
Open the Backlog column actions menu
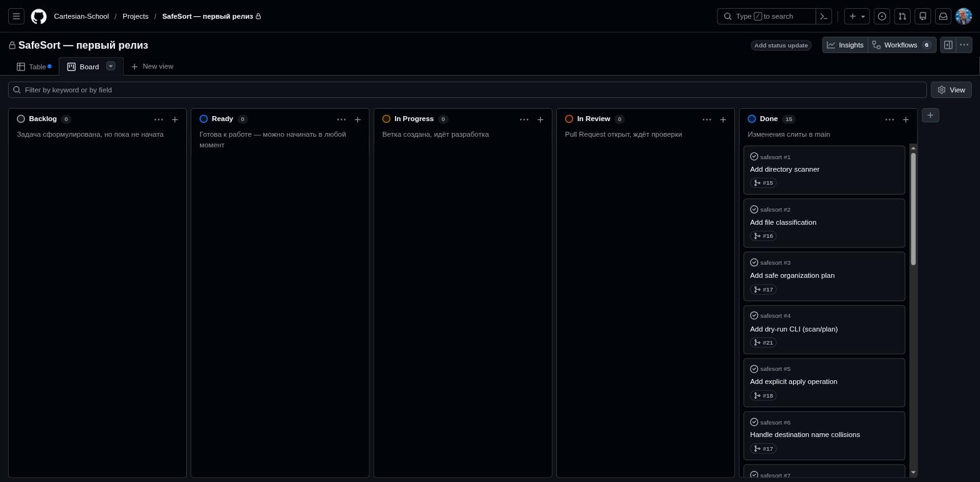coord(159,119)
